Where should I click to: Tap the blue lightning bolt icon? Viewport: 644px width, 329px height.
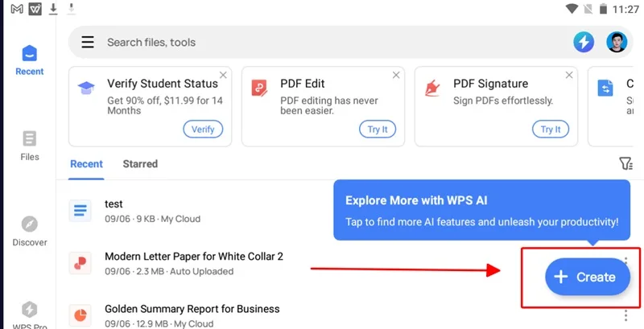click(584, 42)
